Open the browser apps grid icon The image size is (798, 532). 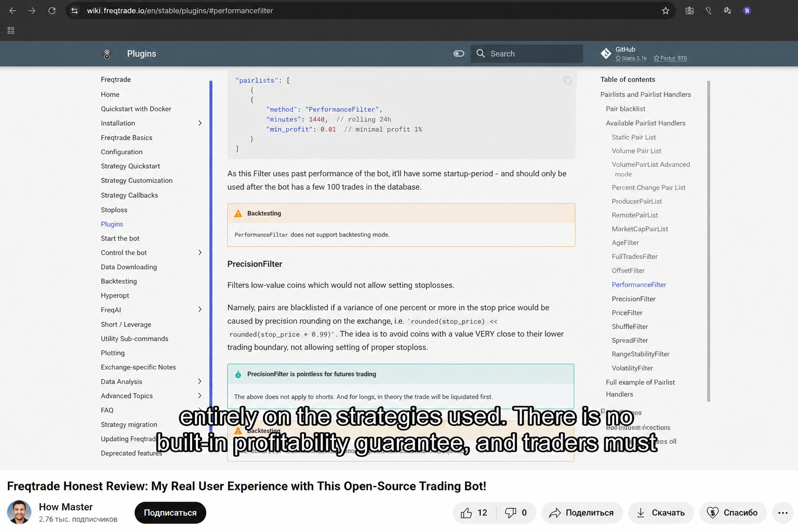pyautogui.click(x=11, y=31)
